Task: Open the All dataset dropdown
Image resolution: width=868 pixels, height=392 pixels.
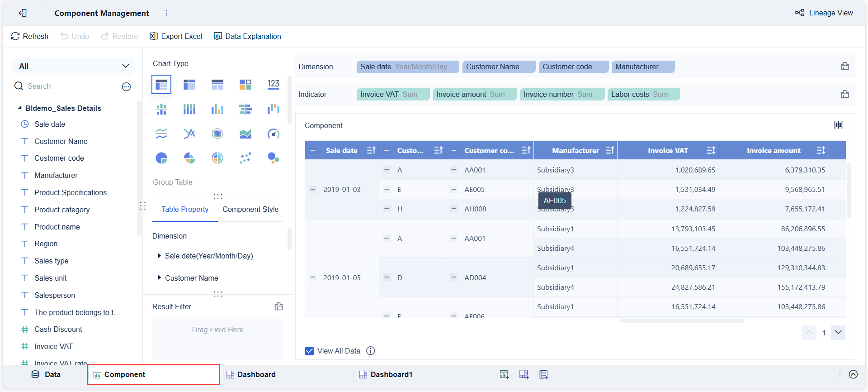Action: (x=73, y=66)
